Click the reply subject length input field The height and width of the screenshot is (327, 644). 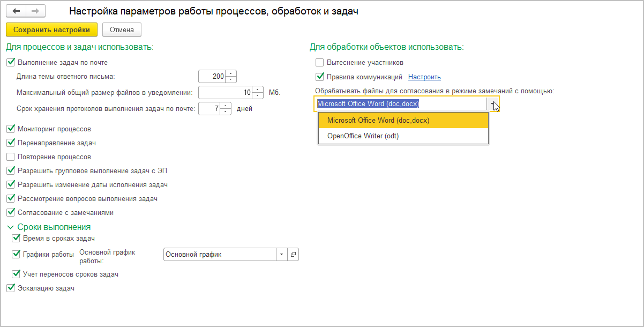click(212, 77)
